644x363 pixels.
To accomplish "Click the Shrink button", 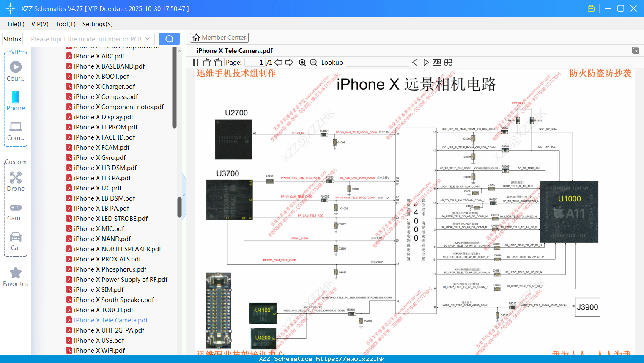I will 12,39.
